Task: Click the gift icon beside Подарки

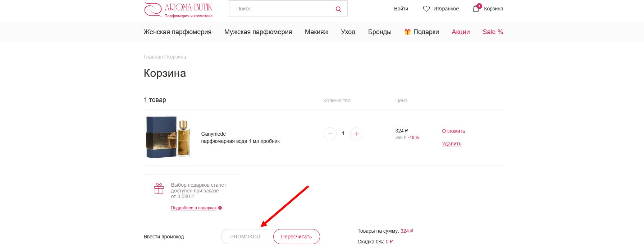Action: [x=407, y=32]
